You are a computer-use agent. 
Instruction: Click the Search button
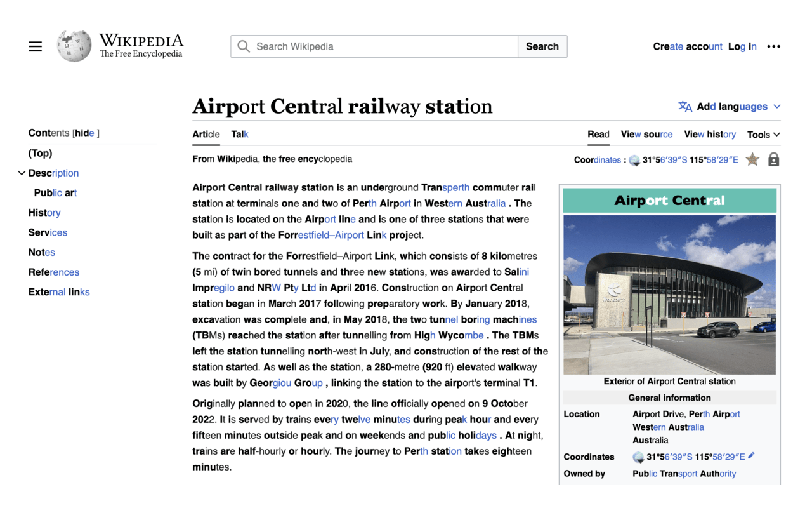pos(542,46)
